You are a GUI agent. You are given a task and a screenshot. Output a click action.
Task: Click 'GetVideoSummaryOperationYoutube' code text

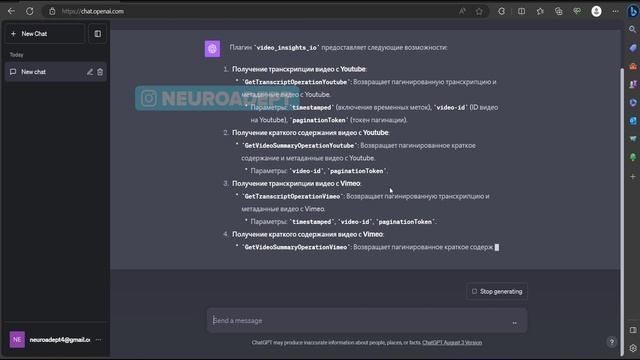[299, 146]
